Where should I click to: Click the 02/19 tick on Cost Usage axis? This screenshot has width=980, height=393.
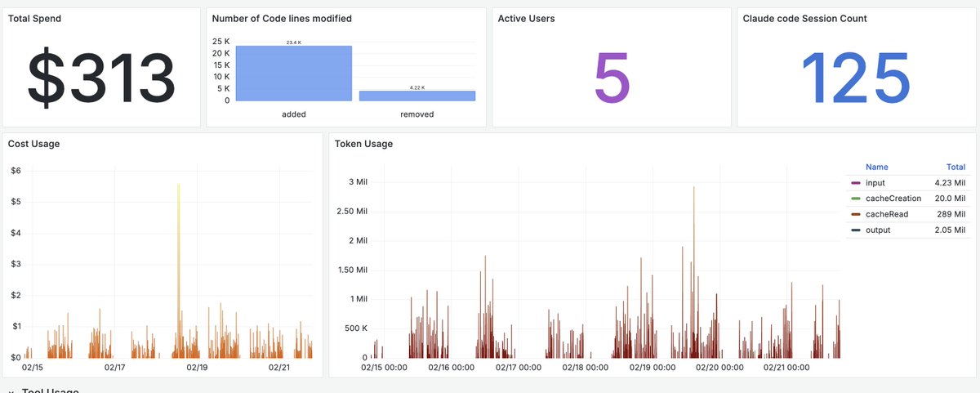click(x=197, y=368)
